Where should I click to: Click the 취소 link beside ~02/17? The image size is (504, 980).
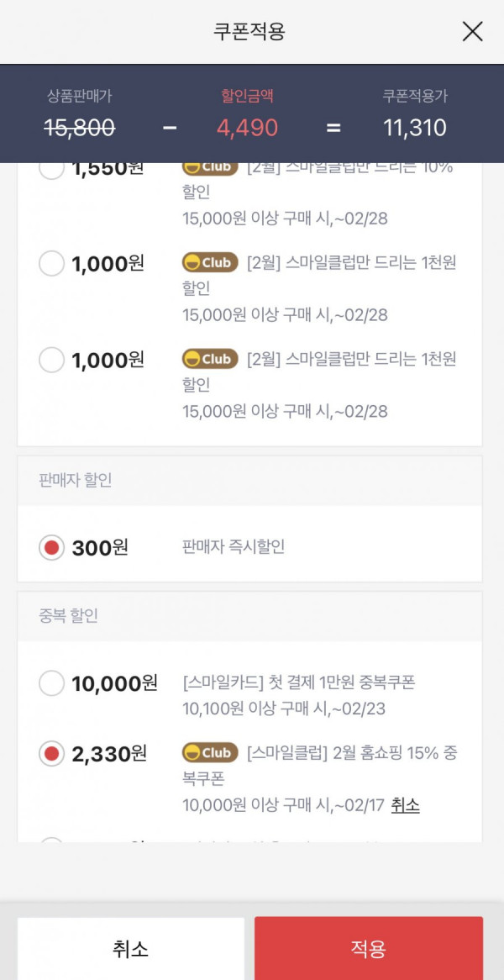(406, 805)
